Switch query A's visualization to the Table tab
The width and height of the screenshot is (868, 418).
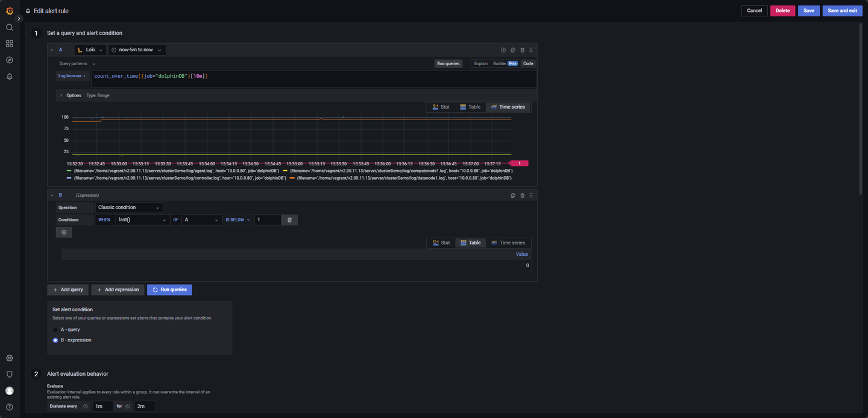coord(471,107)
